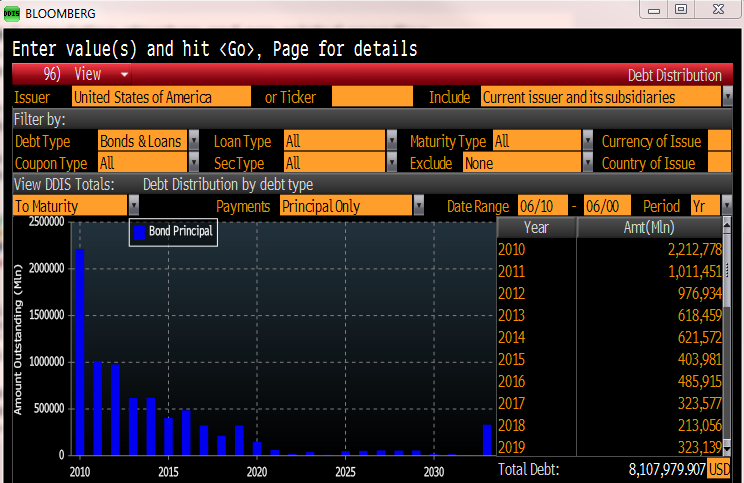Click the amount 976,934 cell
The image size is (744, 483).
click(x=700, y=293)
